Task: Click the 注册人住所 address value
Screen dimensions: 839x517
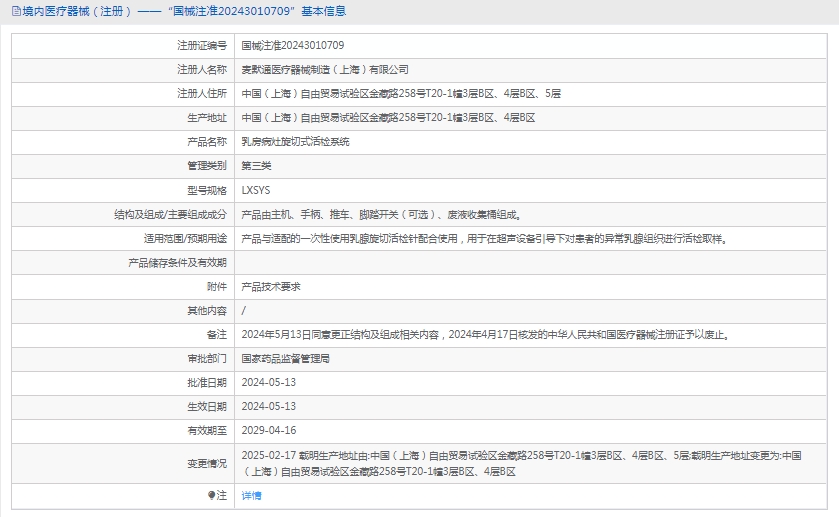Action: [401, 94]
